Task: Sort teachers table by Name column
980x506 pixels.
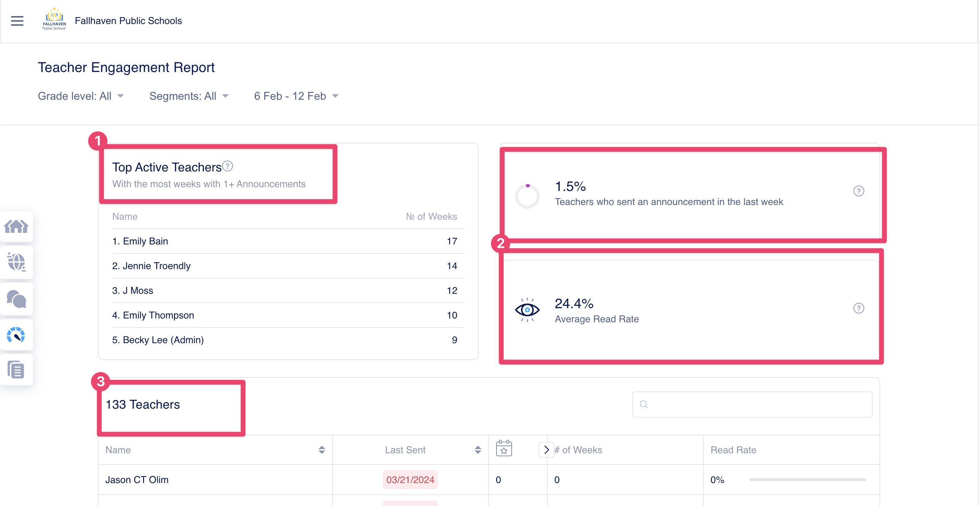Action: [x=322, y=450]
